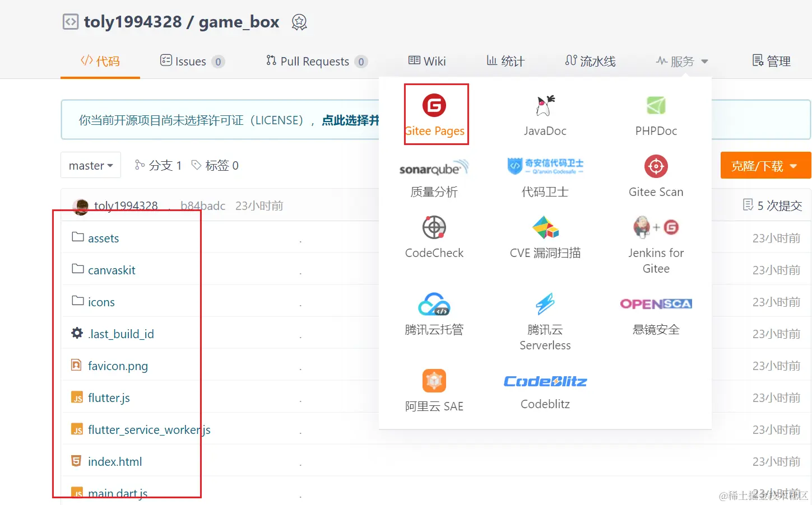
Task: Open the 流水线 pipeline tab
Action: tap(590, 61)
